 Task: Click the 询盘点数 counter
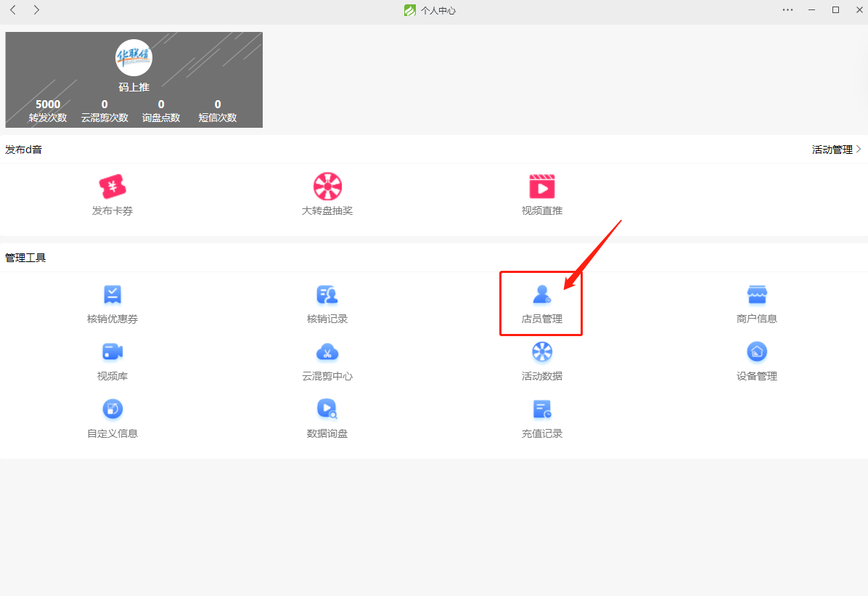(x=161, y=111)
